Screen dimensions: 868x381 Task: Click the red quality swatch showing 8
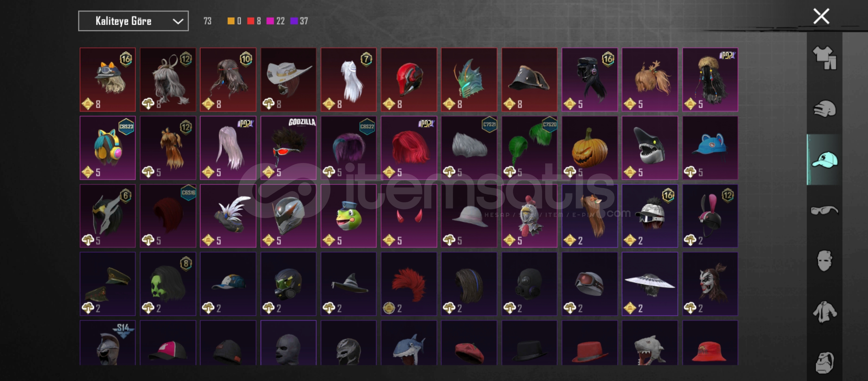click(x=251, y=21)
